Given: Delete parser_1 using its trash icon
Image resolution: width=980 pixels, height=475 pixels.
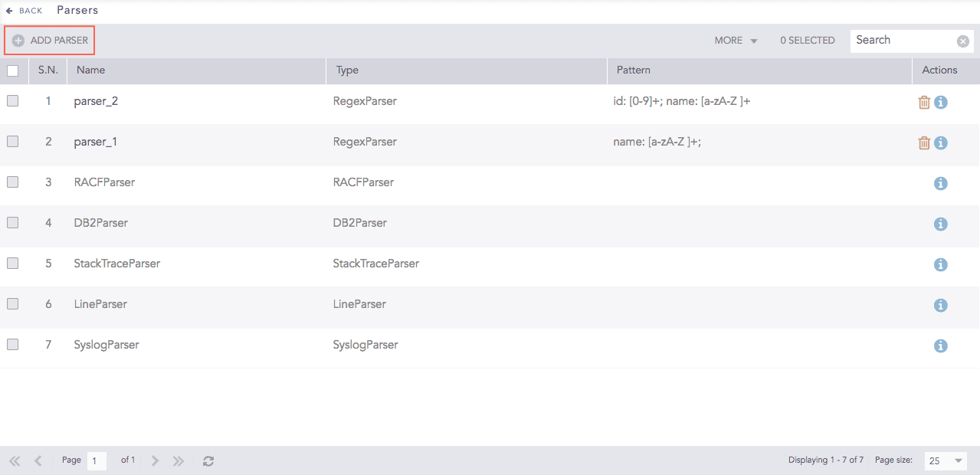Looking at the screenshot, I should click(924, 142).
